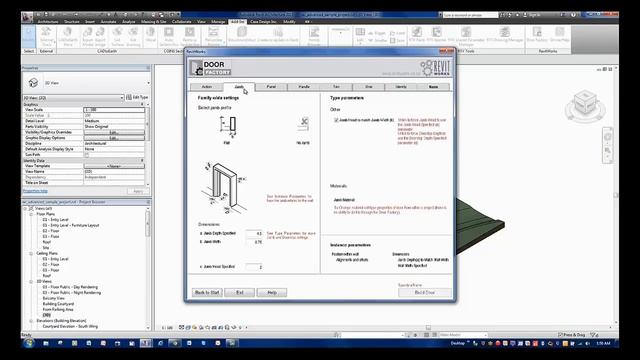Click the Back to Start button
Image resolution: width=640 pixels, height=360 pixels.
(207, 293)
